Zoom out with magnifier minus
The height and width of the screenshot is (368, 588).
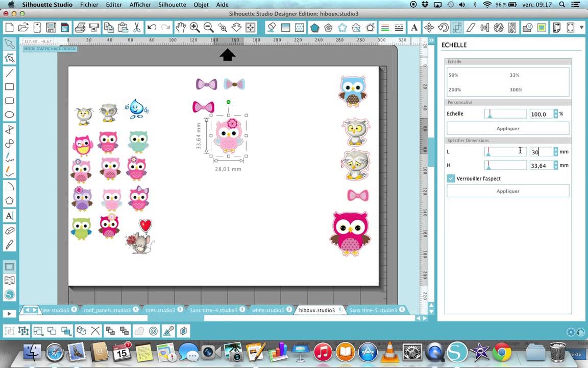[x=208, y=28]
